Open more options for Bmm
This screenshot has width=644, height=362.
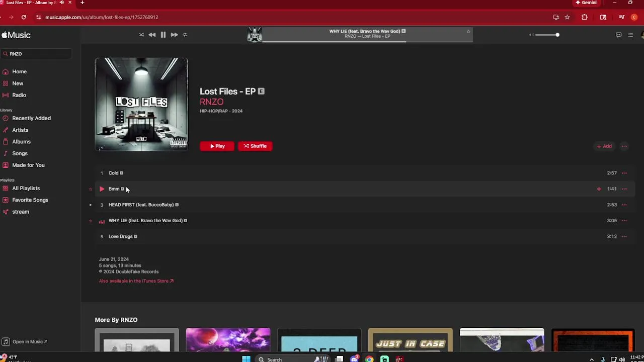(x=624, y=189)
